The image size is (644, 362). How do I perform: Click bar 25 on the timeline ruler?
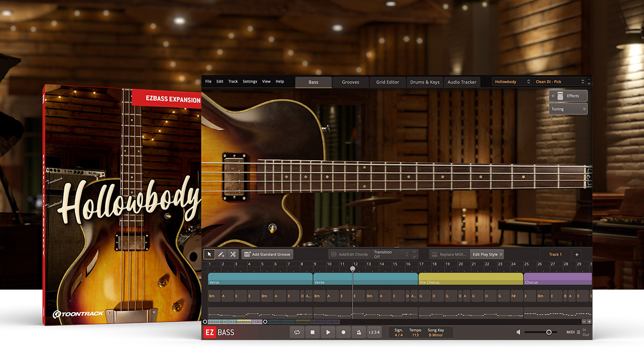click(x=526, y=264)
